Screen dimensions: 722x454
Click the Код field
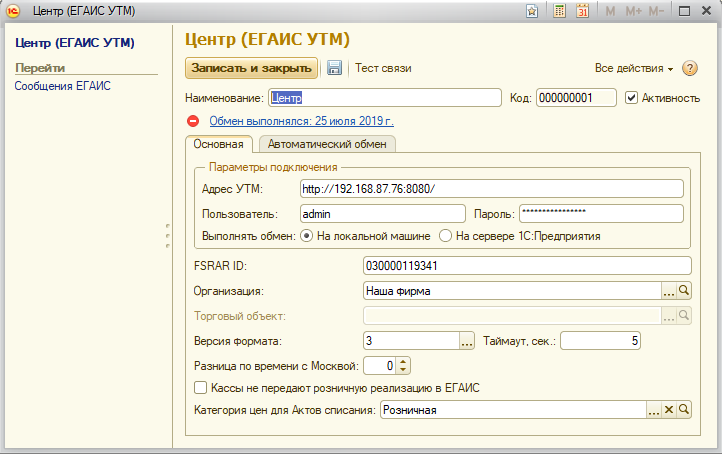(x=576, y=98)
